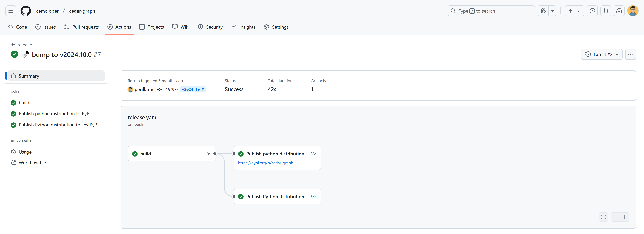Switch to the Code tab
The height and width of the screenshot is (234, 644).
click(x=17, y=27)
